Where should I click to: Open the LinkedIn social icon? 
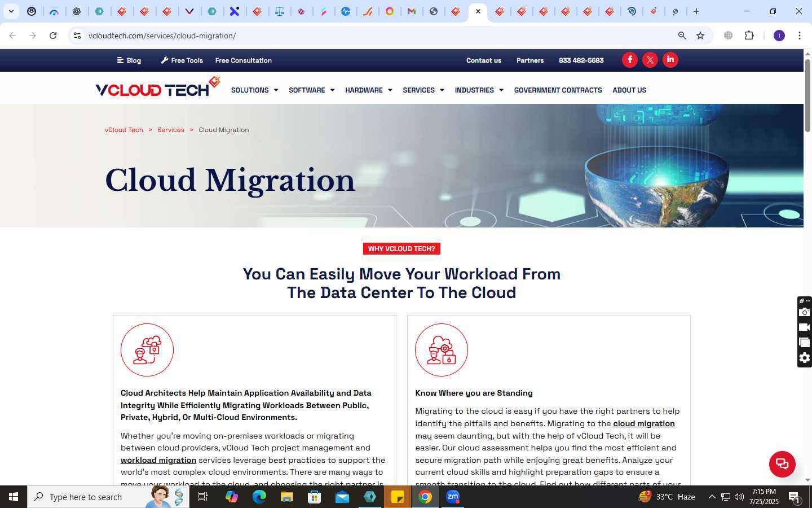click(x=670, y=60)
